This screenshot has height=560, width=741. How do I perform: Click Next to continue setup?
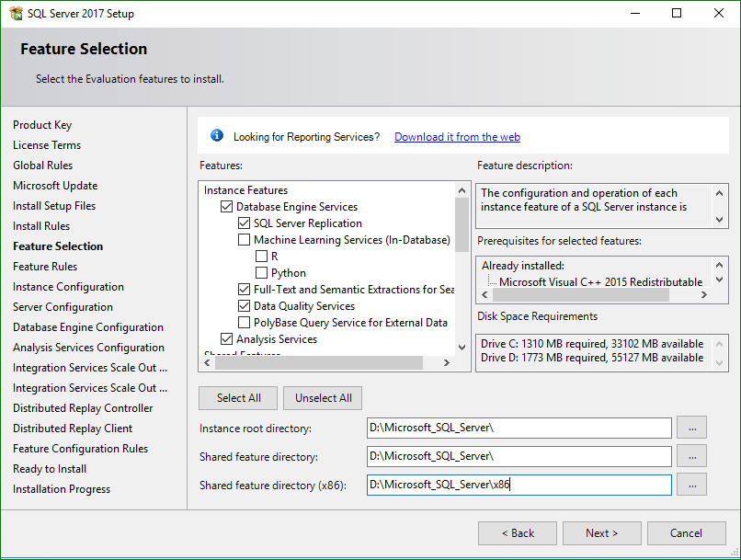coord(601,532)
